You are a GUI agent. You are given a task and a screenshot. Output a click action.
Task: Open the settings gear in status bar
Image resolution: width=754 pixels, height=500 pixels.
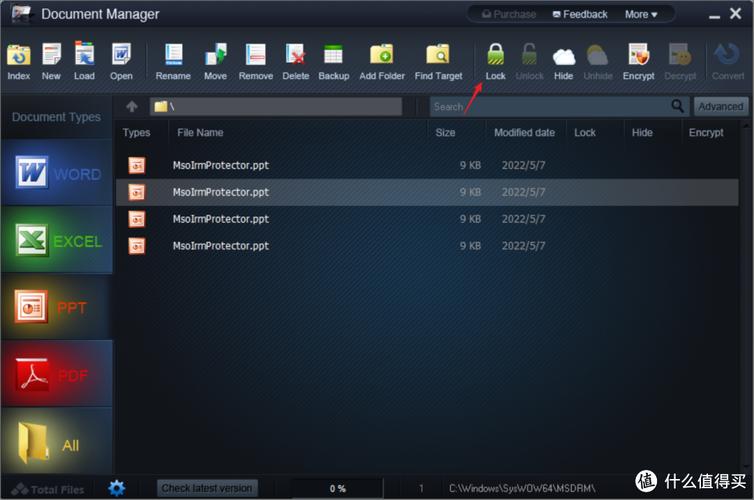117,488
